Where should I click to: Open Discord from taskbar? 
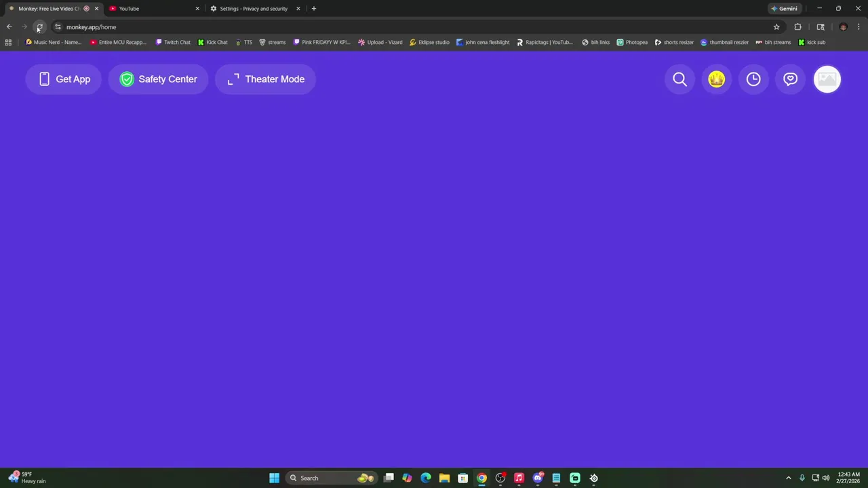(538, 478)
